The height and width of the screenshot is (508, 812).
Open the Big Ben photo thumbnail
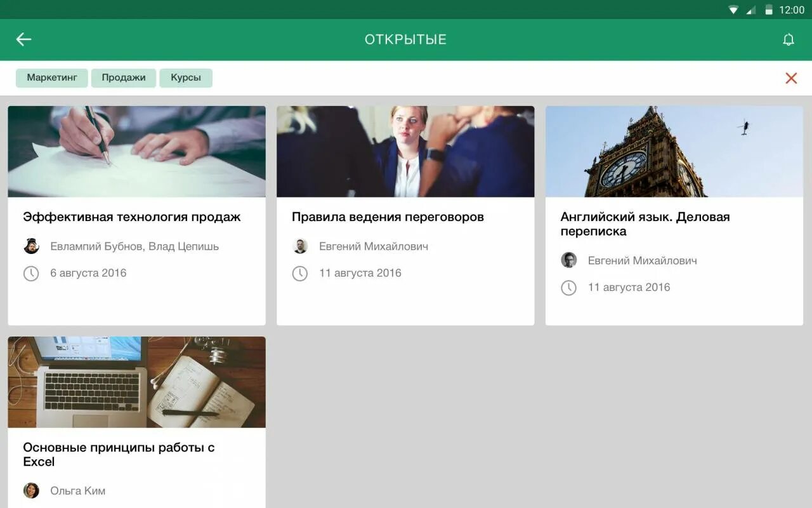pos(674,152)
